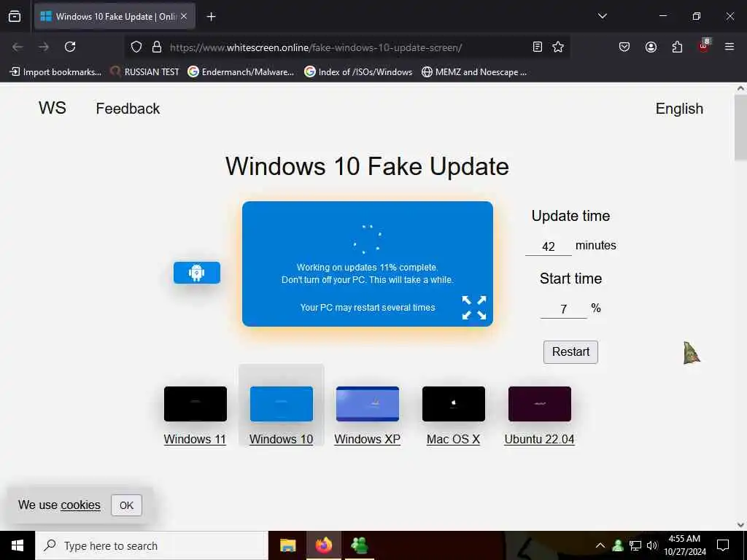
Task: Open Pocket save icon
Action: [624, 47]
